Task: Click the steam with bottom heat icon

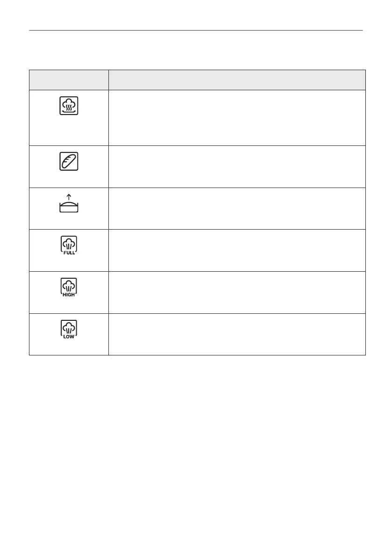Action: tap(69, 106)
